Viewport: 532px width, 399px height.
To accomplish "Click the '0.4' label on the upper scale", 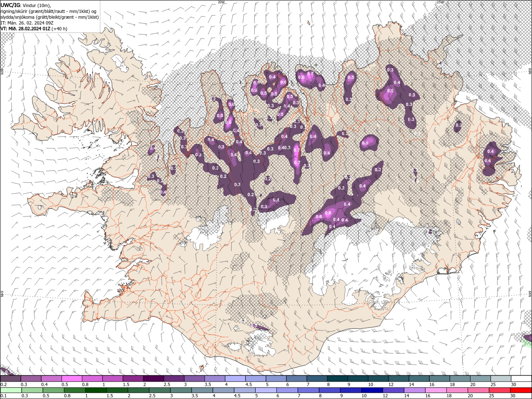I will point(44,384).
